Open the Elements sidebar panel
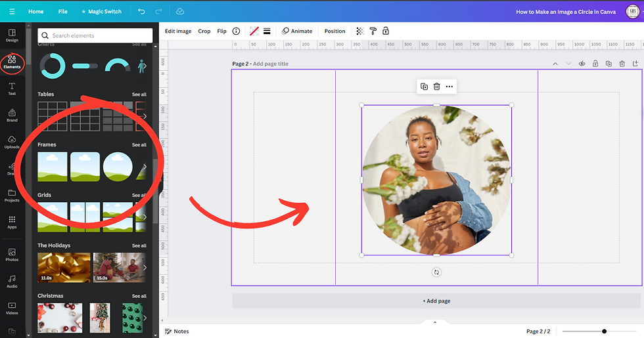644x338 pixels. tap(12, 62)
